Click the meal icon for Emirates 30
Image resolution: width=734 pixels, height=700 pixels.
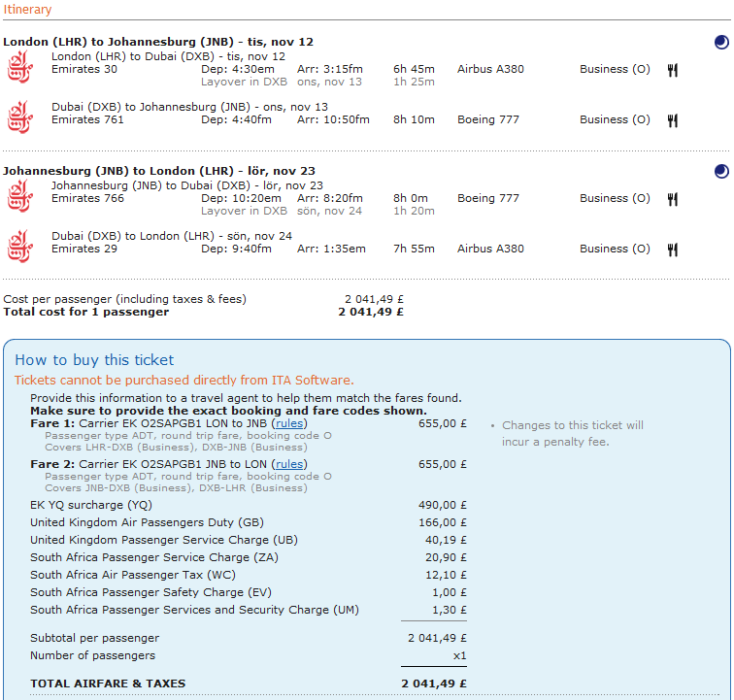673,70
